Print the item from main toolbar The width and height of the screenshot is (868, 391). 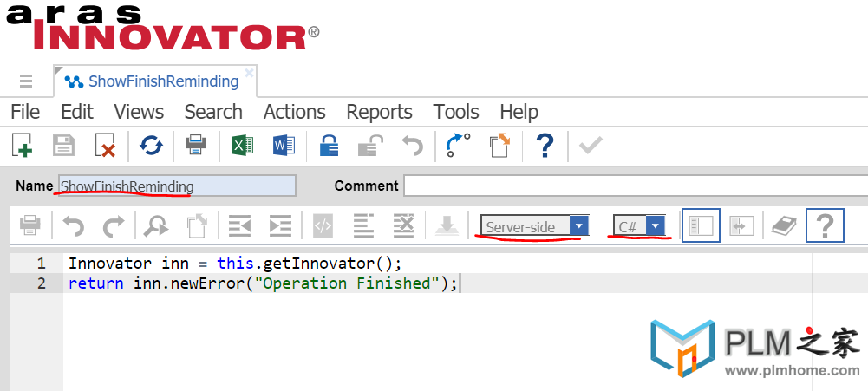click(196, 147)
